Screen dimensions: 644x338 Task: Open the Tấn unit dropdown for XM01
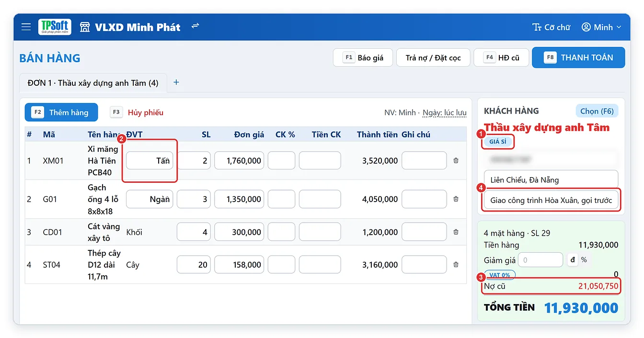149,161
